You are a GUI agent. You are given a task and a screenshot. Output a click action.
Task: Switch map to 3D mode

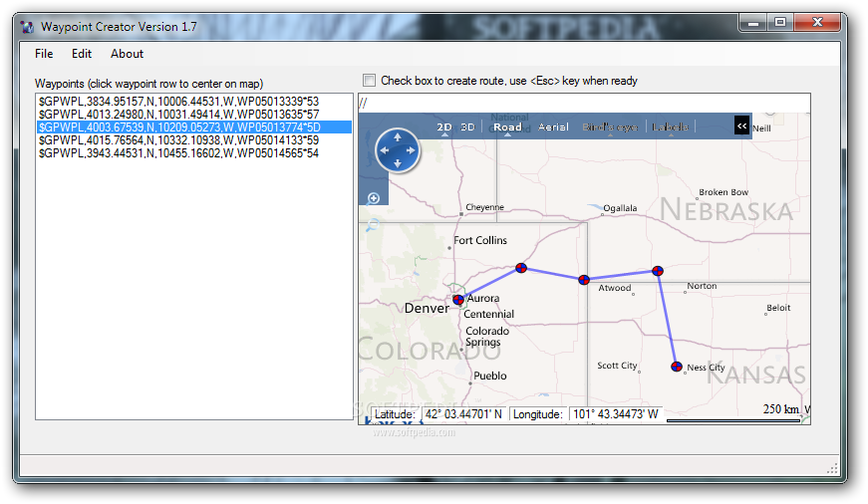[467, 126]
